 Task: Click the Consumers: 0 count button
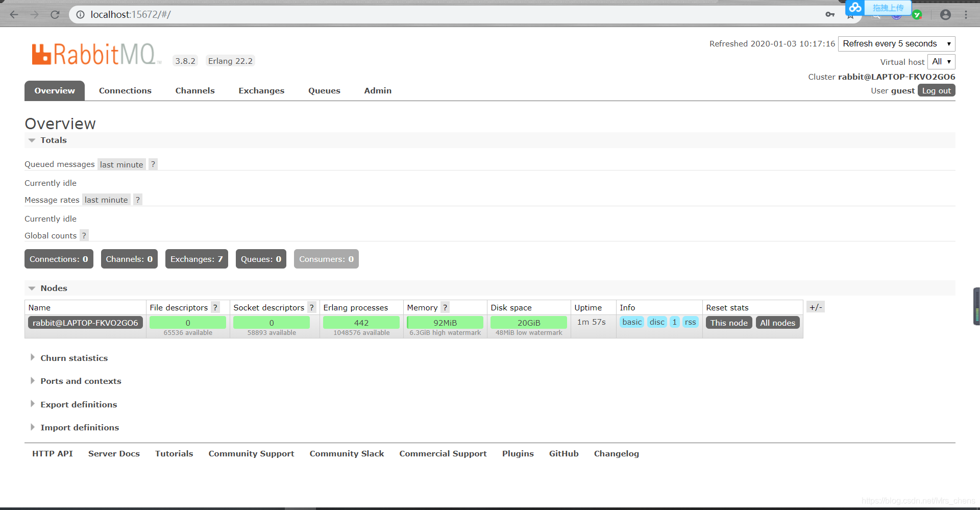click(326, 259)
